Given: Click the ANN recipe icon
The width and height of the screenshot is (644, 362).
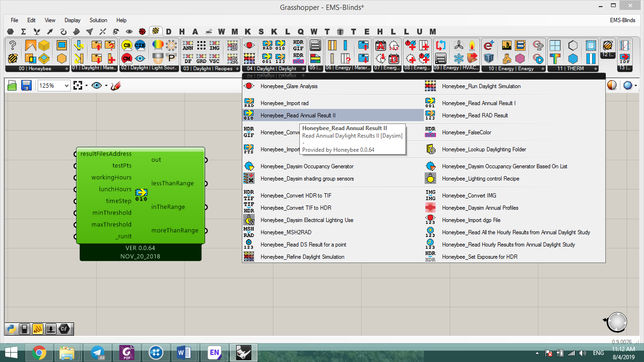Looking at the screenshot, I should coord(188,46).
